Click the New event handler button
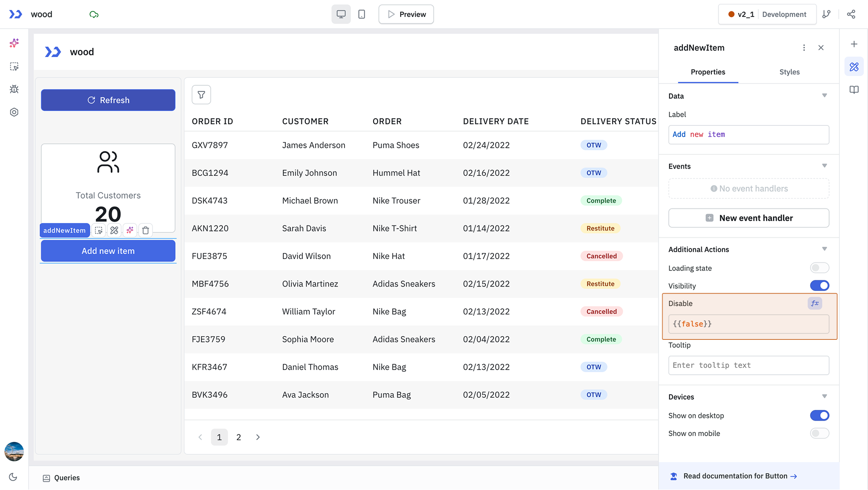 pos(748,218)
